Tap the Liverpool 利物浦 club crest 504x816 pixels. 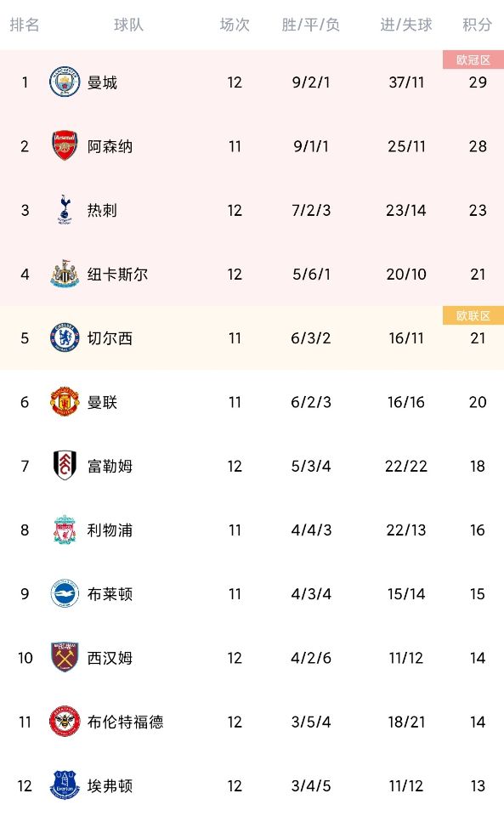pos(65,530)
